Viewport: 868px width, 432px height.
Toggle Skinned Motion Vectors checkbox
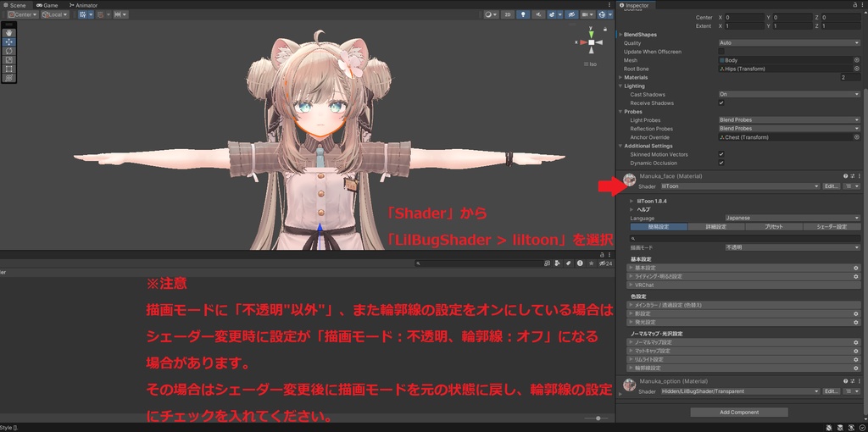[x=721, y=154]
